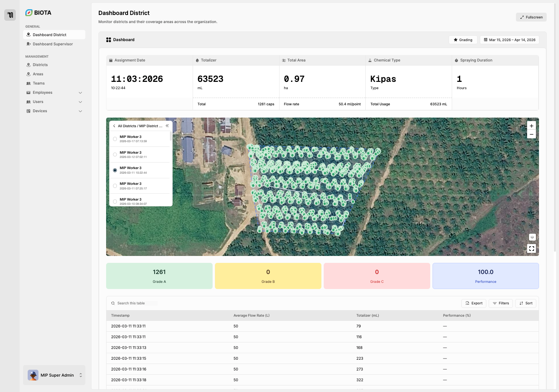Viewport: 559px width, 392px height.
Task: Navigate to Districts in sidebar
Action: (40, 65)
